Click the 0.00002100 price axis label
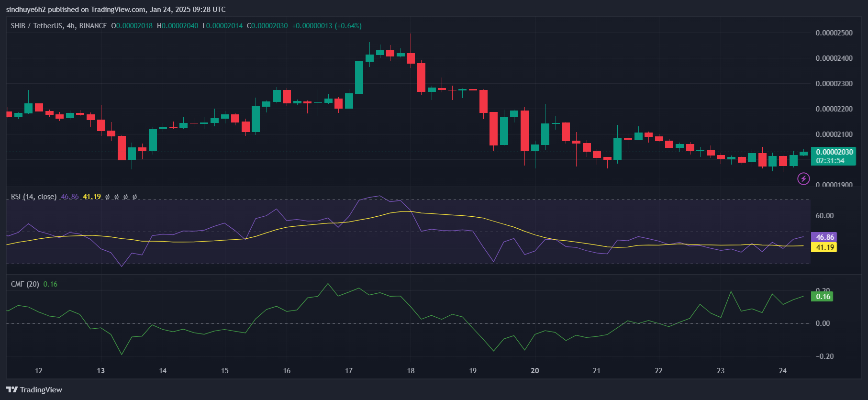 point(834,134)
